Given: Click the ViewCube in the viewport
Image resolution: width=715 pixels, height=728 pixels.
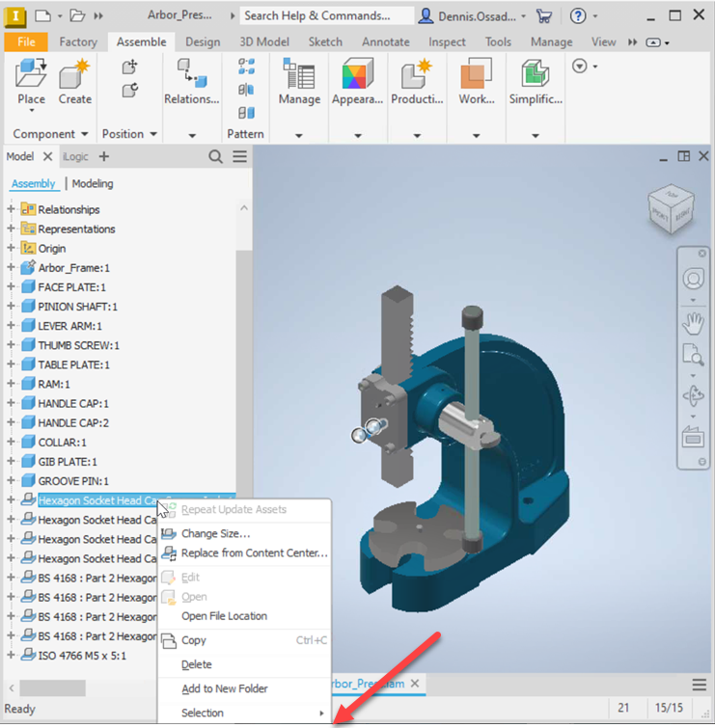Looking at the screenshot, I should (x=671, y=208).
